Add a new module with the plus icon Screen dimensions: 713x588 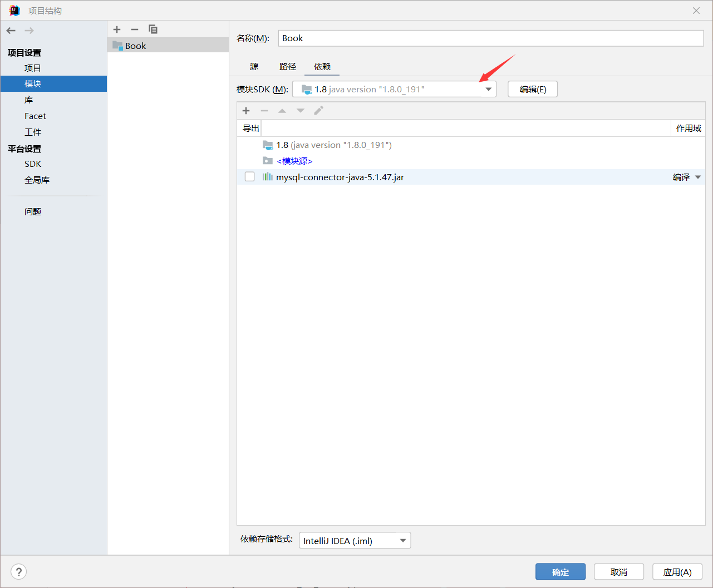(x=117, y=29)
